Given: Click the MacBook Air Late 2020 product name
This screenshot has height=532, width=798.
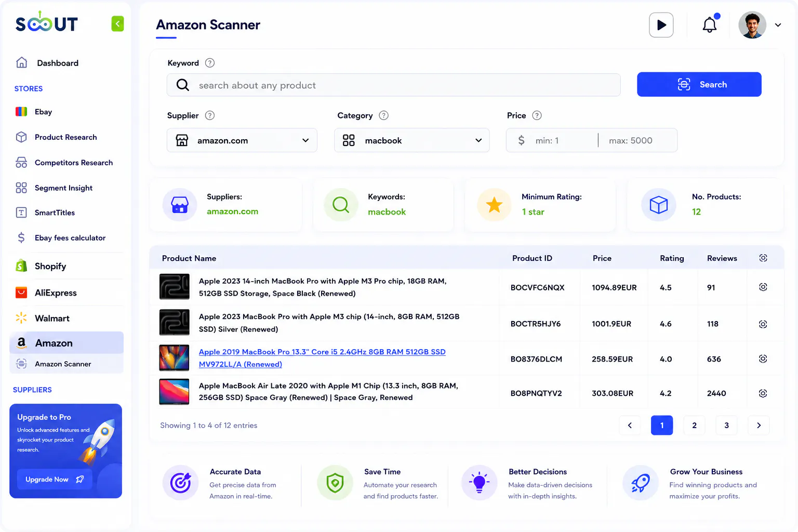Looking at the screenshot, I should [328, 392].
